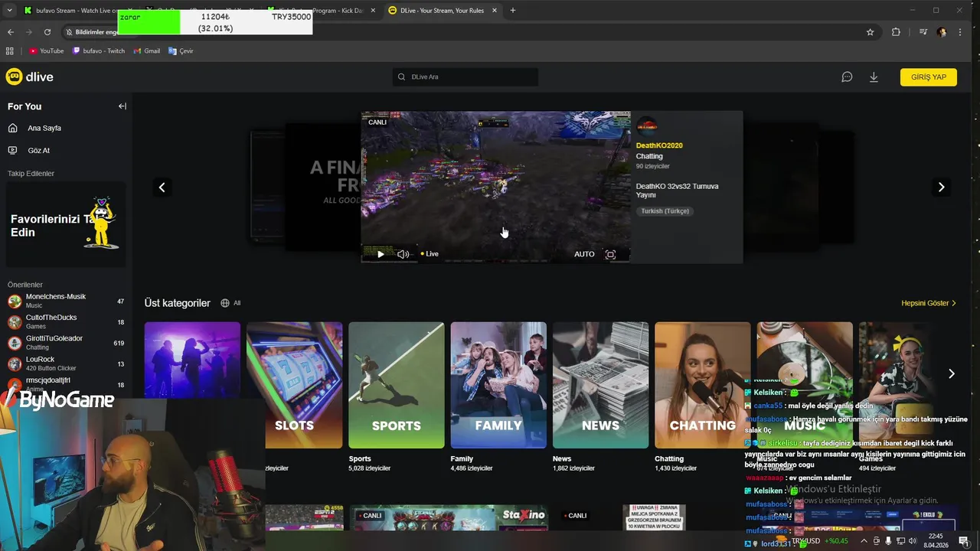Open the AUTO quality selector
Image resolution: width=980 pixels, height=551 pixels.
click(x=584, y=254)
